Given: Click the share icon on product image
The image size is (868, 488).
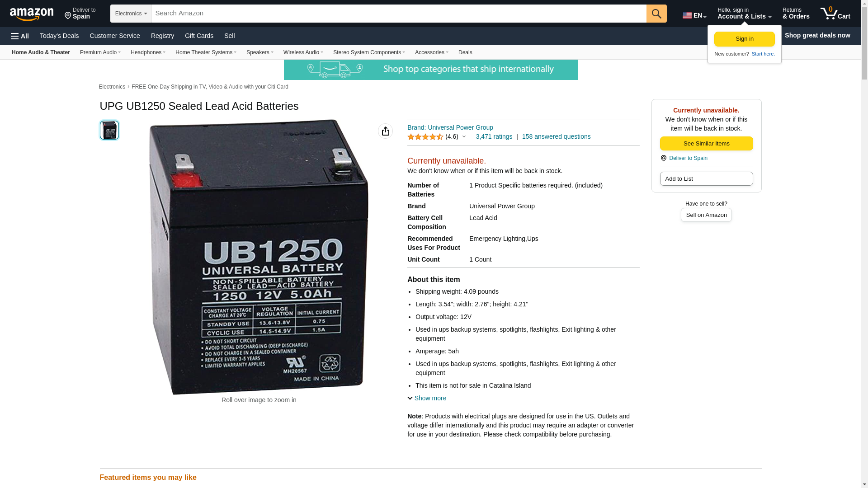Looking at the screenshot, I should [x=386, y=131].
